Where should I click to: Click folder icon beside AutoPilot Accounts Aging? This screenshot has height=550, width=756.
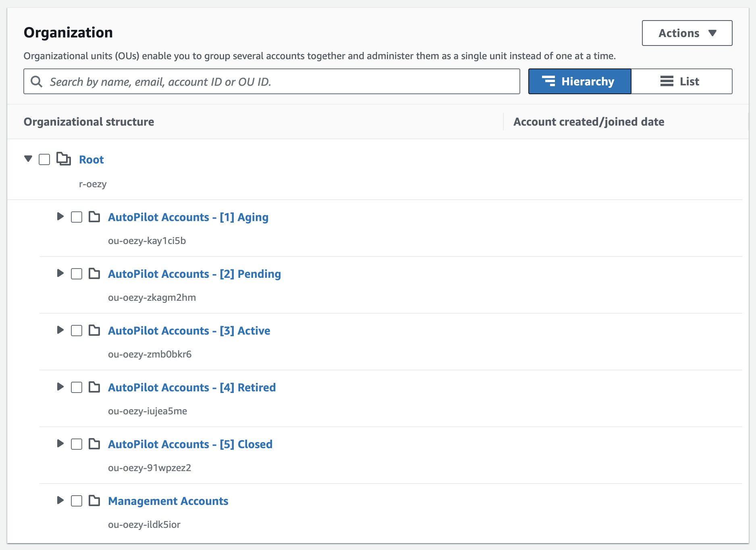coord(94,217)
